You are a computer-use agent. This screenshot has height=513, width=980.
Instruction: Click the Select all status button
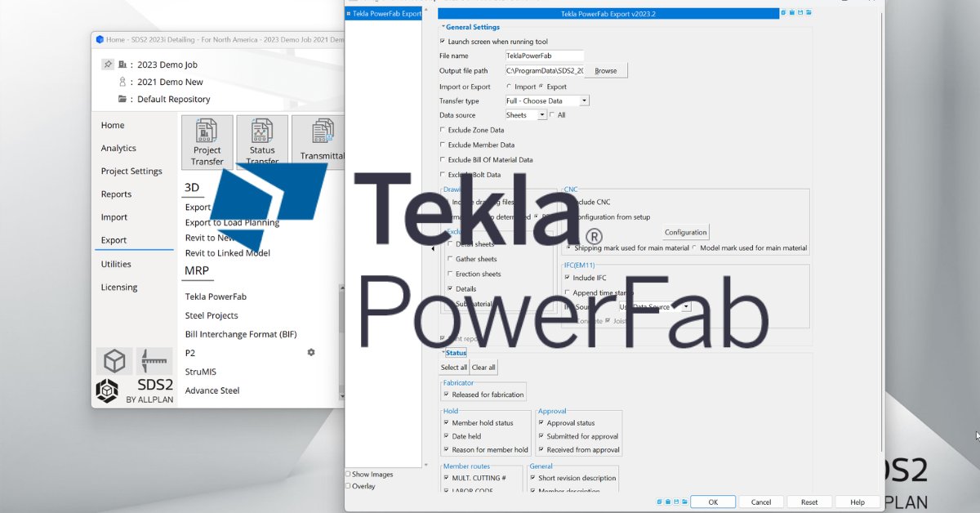click(454, 368)
